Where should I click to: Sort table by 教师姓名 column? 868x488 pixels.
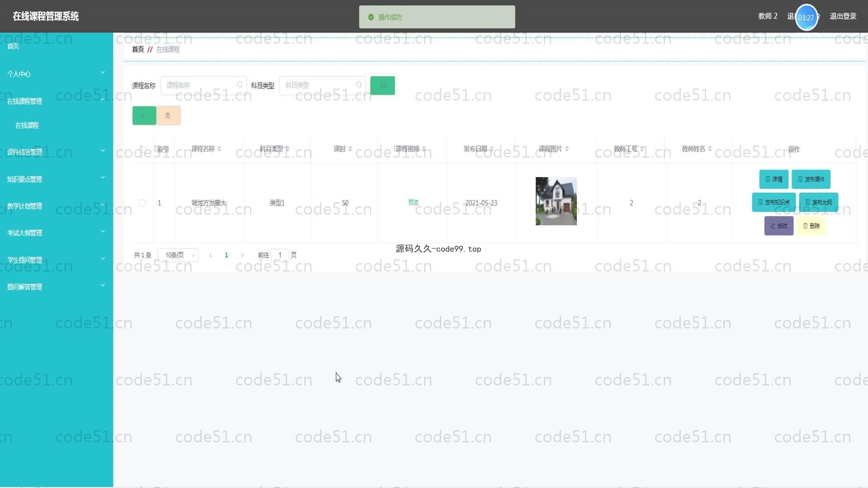[710, 149]
